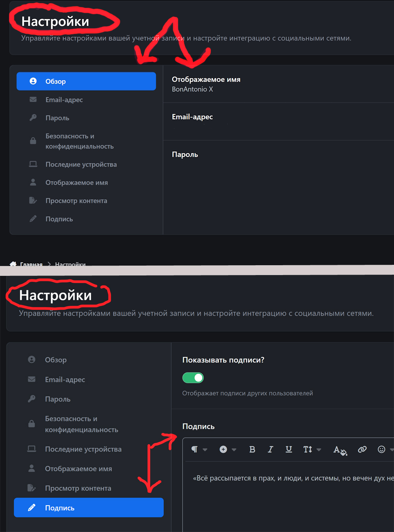Expand the paragraph format dropdown
The height and width of the screenshot is (532, 394).
click(x=199, y=449)
